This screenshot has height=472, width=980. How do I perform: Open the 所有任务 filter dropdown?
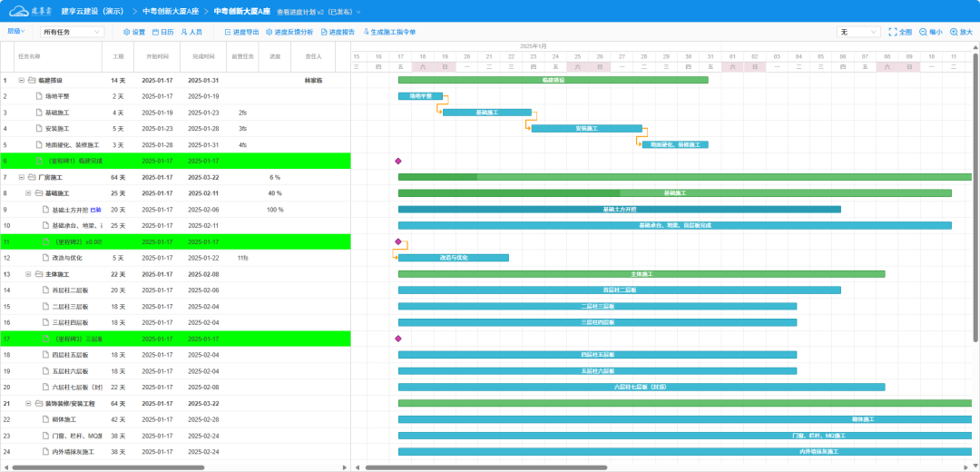pyautogui.click(x=73, y=32)
